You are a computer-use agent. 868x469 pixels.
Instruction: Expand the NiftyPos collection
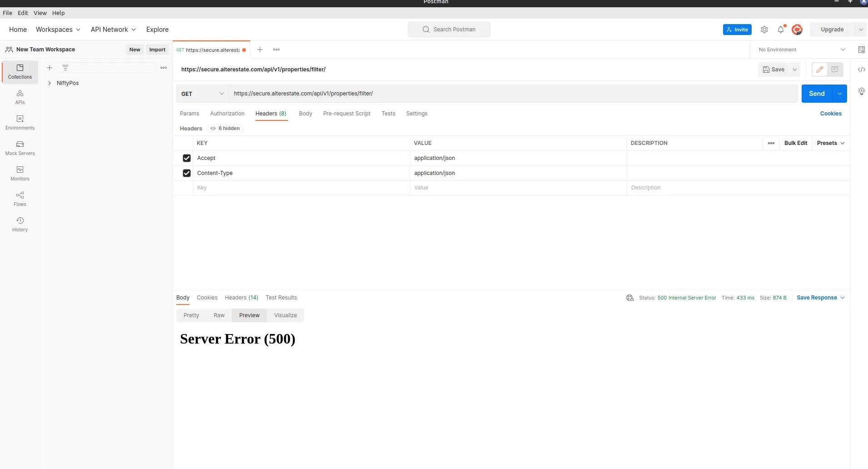point(50,83)
